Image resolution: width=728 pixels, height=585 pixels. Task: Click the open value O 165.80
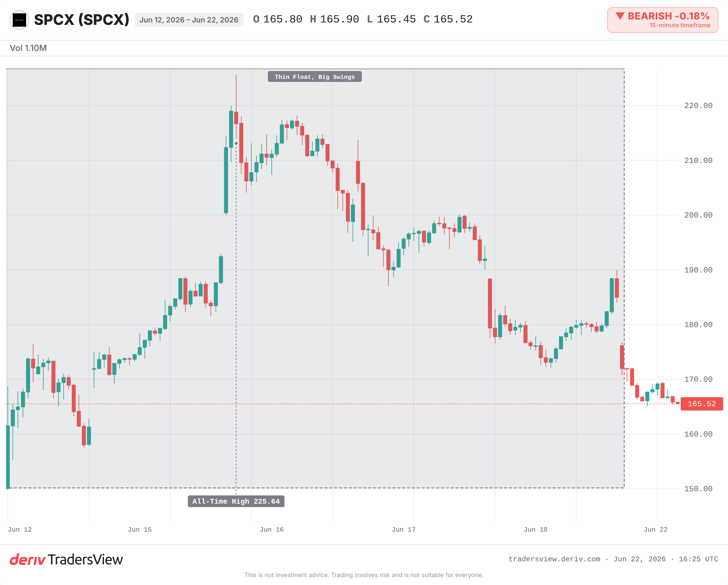tap(278, 19)
